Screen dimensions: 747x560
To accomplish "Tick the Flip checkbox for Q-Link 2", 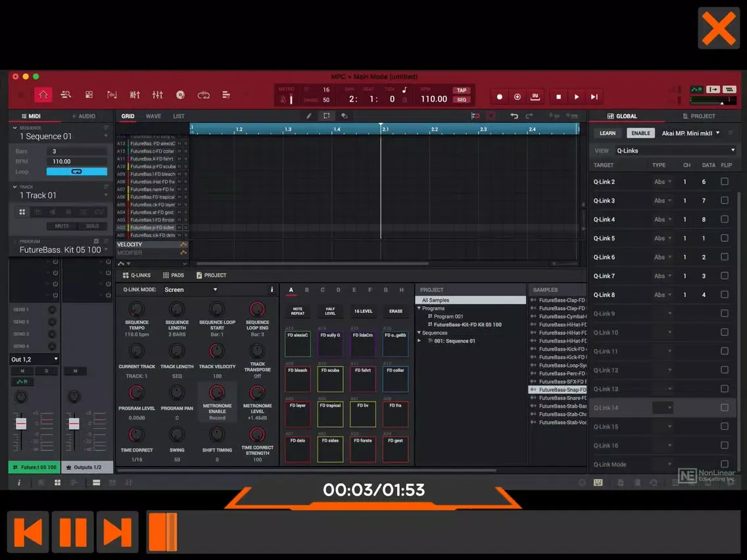I will pyautogui.click(x=725, y=181).
